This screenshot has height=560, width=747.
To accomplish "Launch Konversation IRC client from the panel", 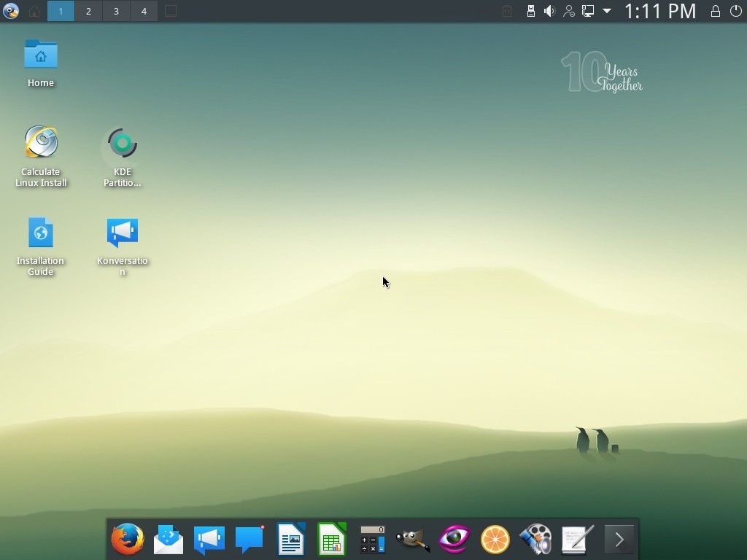I will point(209,540).
